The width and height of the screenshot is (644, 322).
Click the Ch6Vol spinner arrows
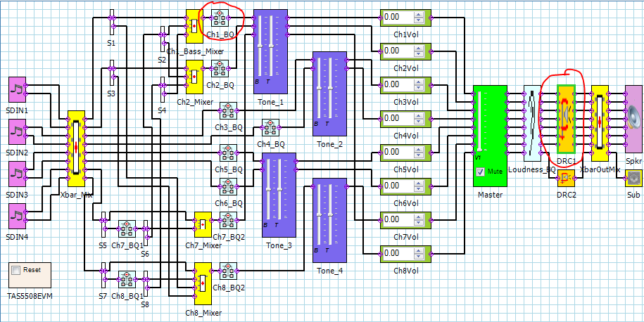(x=418, y=186)
